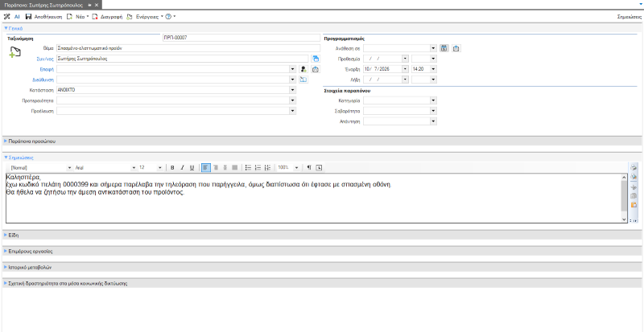Screen dimensions: 644x332
Task: Pin the Παράπονο tab with the pin icon
Action: click(90, 5)
